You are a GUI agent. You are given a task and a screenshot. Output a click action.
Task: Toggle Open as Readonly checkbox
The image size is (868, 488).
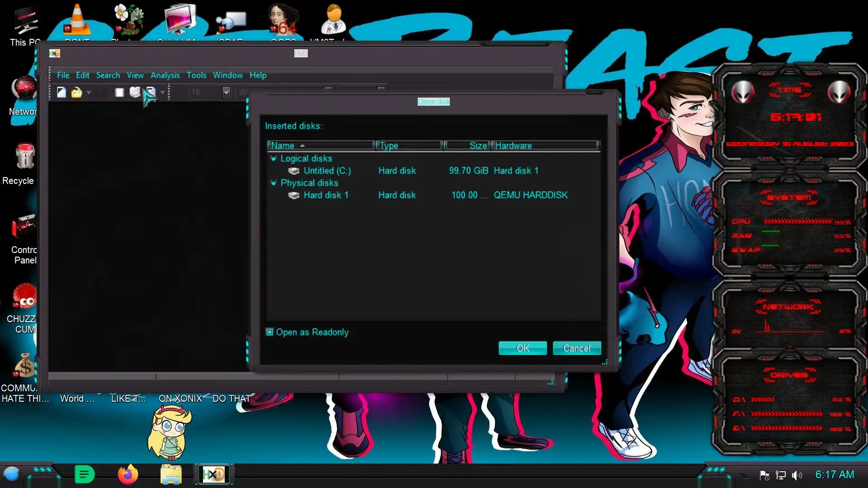click(x=270, y=332)
